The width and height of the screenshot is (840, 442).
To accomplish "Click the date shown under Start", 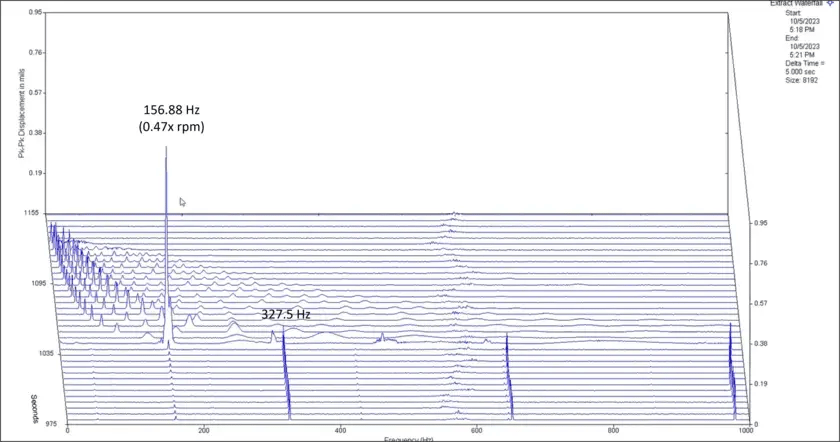I will pos(805,21).
